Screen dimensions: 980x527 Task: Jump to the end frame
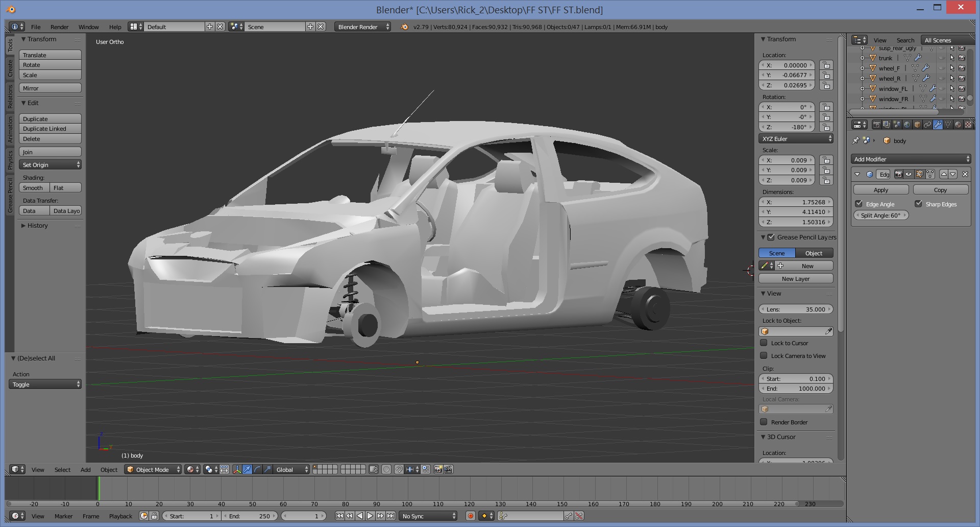click(x=390, y=516)
